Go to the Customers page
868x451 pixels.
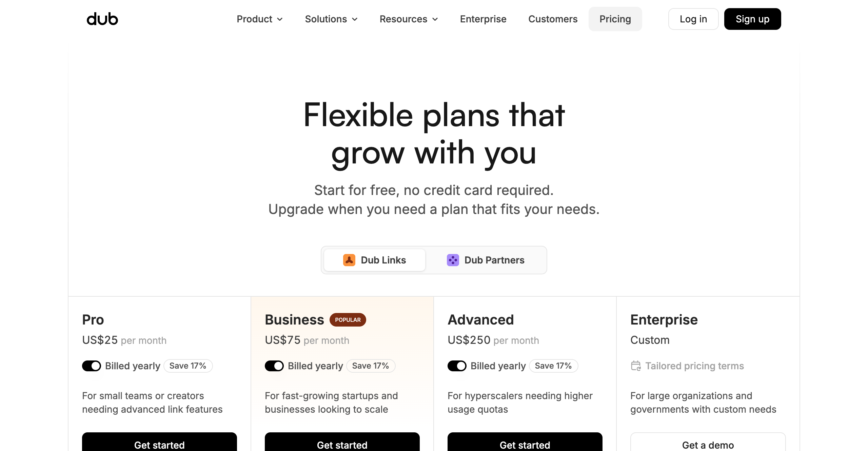pyautogui.click(x=553, y=19)
